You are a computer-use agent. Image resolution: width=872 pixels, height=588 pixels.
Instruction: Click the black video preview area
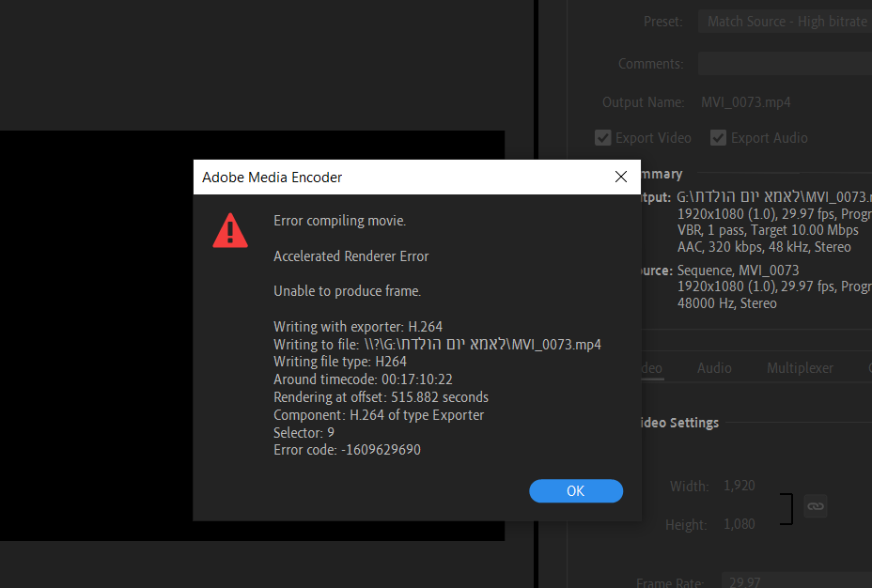tap(95, 333)
